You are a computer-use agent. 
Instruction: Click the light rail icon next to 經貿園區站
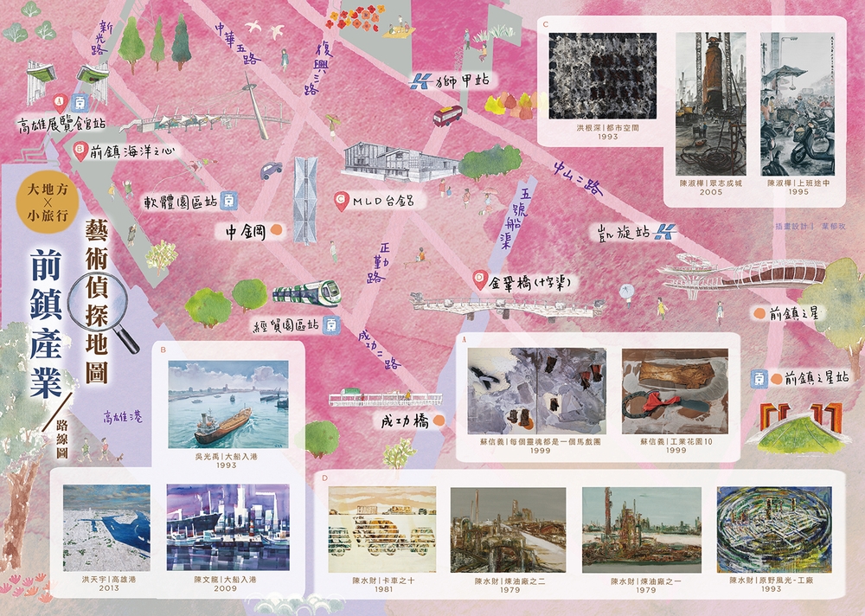point(331,324)
